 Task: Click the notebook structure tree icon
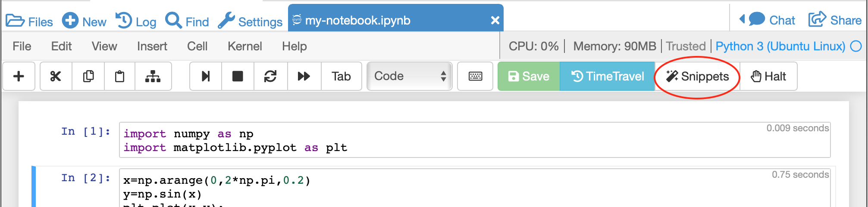(x=153, y=77)
